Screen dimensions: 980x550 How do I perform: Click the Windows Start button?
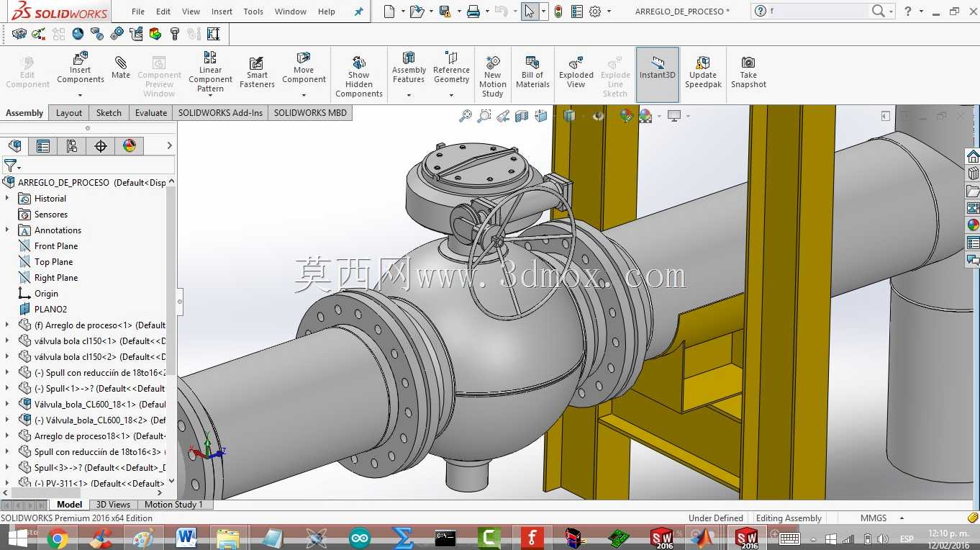tap(18, 538)
